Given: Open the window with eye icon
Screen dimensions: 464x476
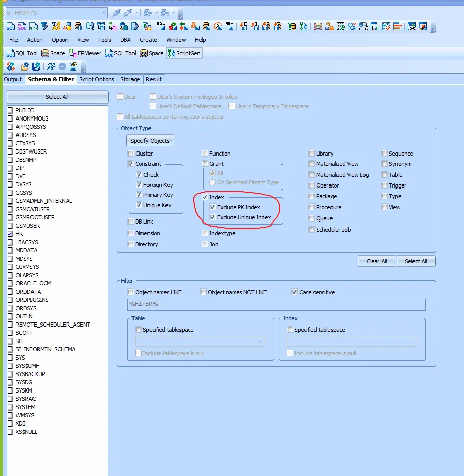Looking at the screenshot, I should (x=412, y=27).
